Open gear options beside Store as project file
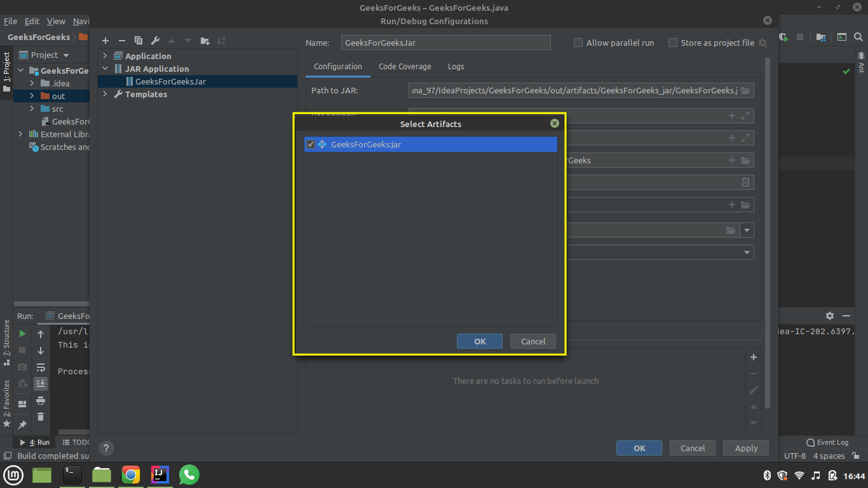 click(x=763, y=43)
